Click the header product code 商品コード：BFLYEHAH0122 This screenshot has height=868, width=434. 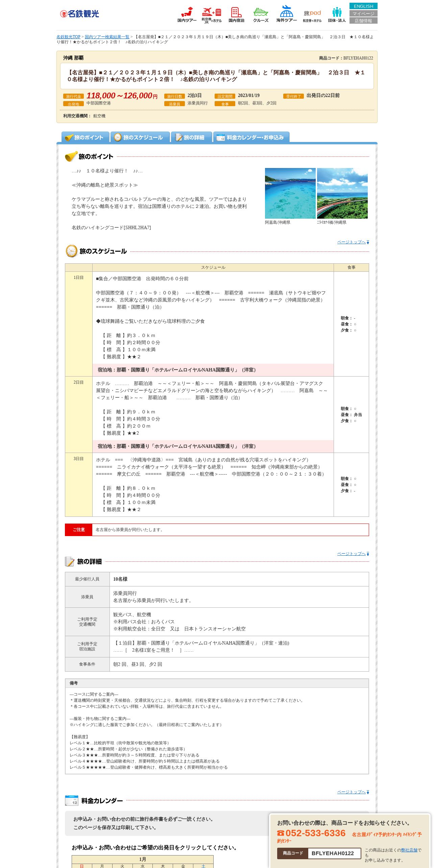click(x=346, y=58)
